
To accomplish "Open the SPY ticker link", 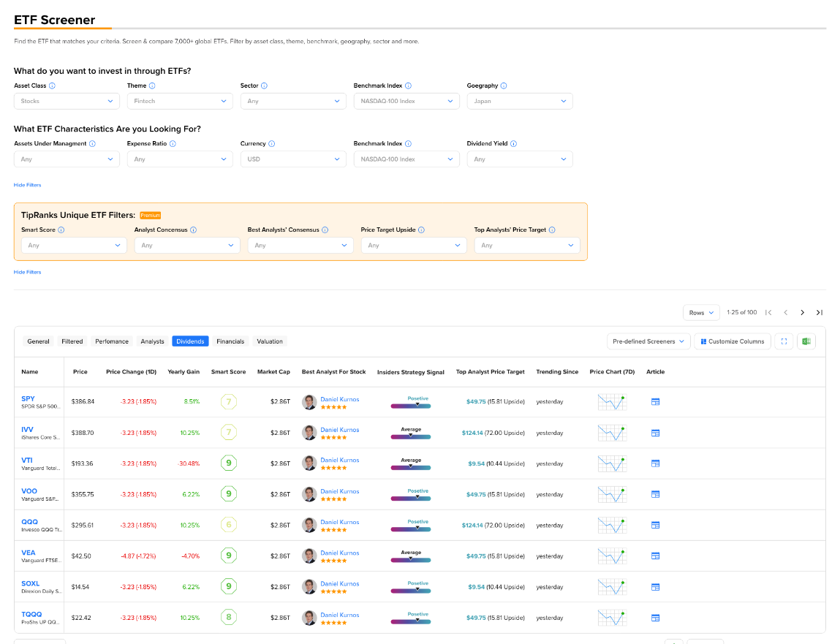I will (28, 398).
